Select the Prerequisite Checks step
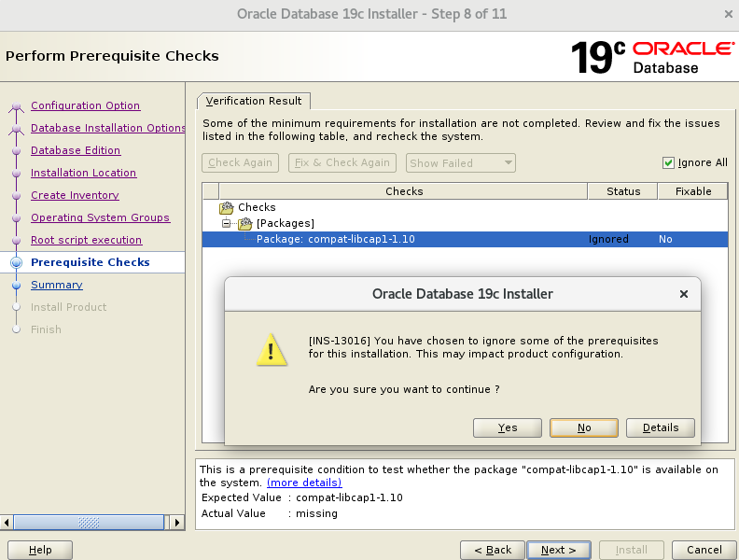Screen dimensions: 739x560 (x=90, y=262)
